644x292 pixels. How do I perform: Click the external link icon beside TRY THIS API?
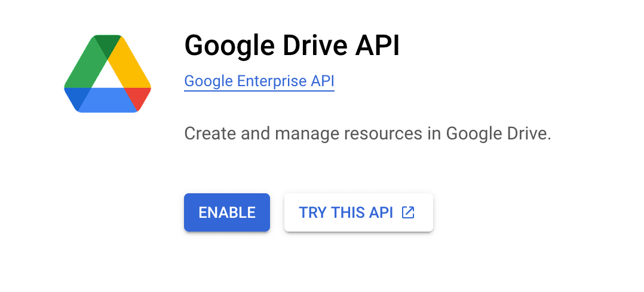[408, 212]
